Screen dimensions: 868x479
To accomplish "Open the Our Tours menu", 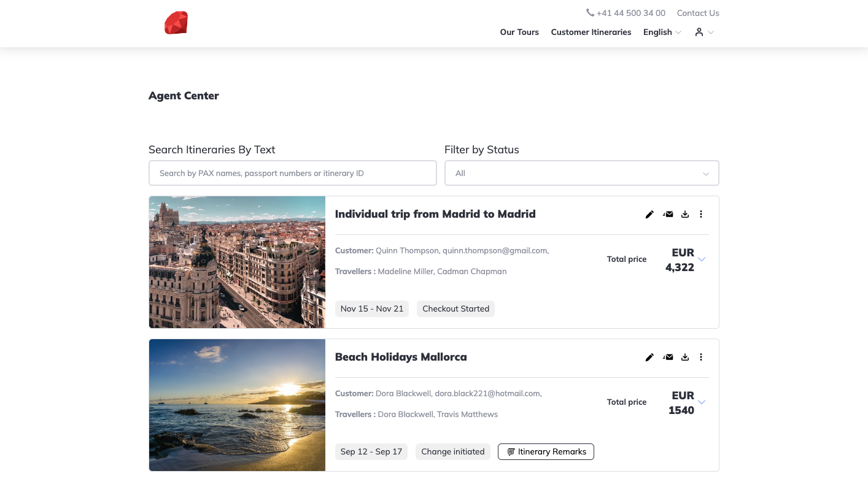I will (x=519, y=32).
